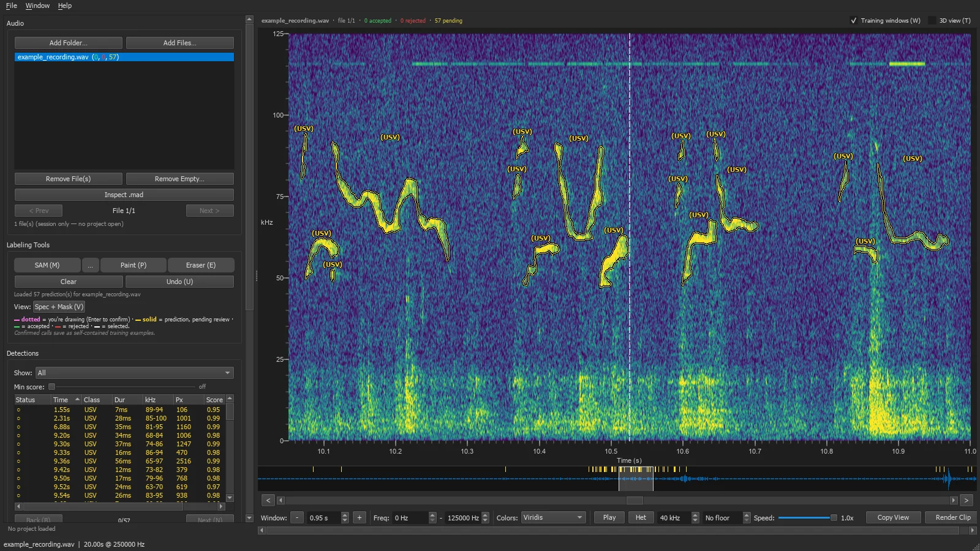Select the detection row at 9.36s
The image size is (980, 551).
(x=120, y=461)
